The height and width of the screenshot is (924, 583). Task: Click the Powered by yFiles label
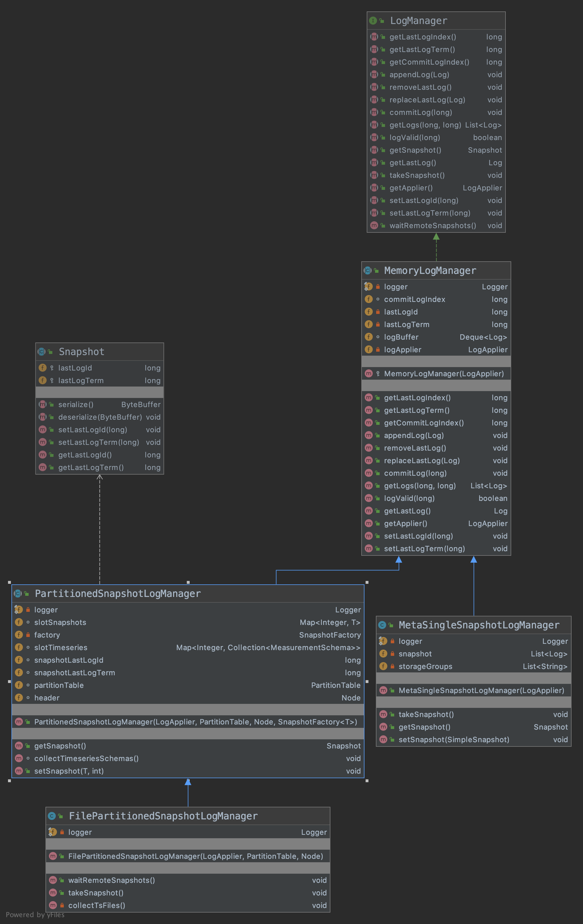point(35,915)
